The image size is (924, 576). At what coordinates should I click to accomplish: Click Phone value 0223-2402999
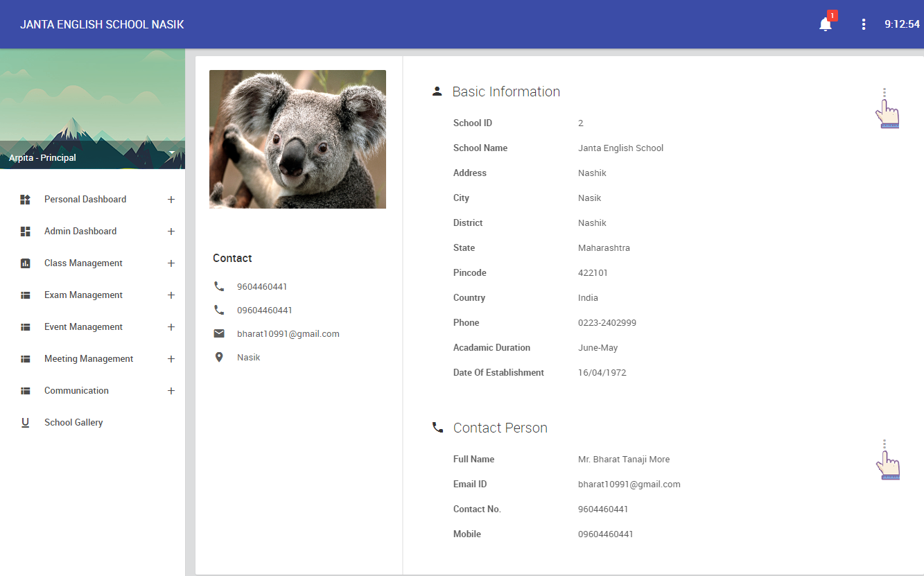pyautogui.click(x=607, y=322)
